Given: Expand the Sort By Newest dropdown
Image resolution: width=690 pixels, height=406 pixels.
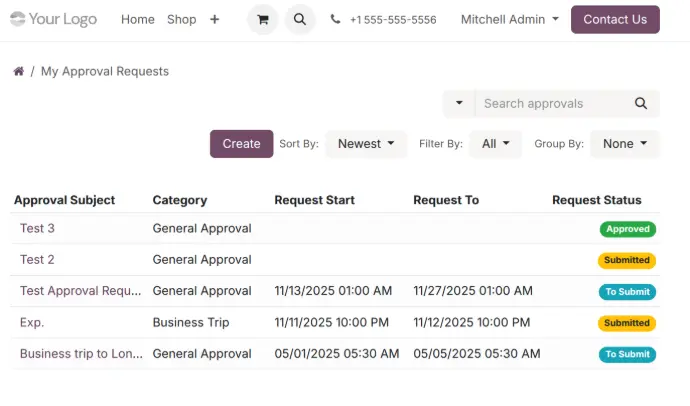Looking at the screenshot, I should (x=366, y=144).
